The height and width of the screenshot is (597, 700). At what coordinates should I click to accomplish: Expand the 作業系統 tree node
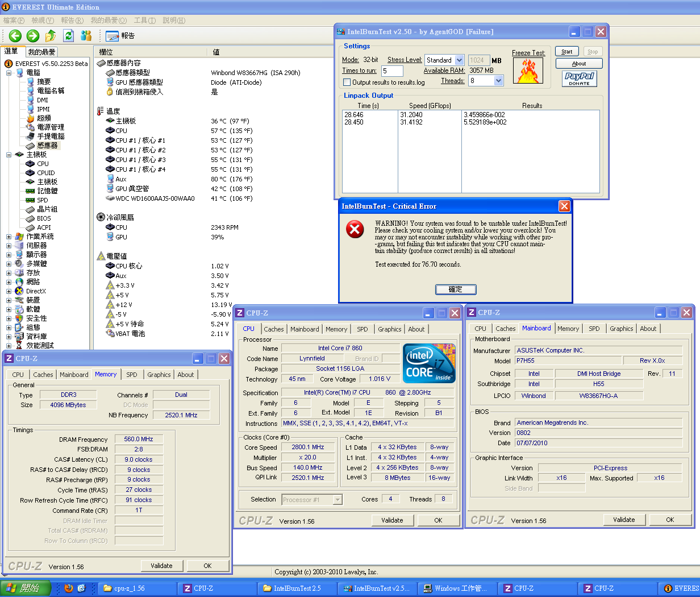point(9,237)
